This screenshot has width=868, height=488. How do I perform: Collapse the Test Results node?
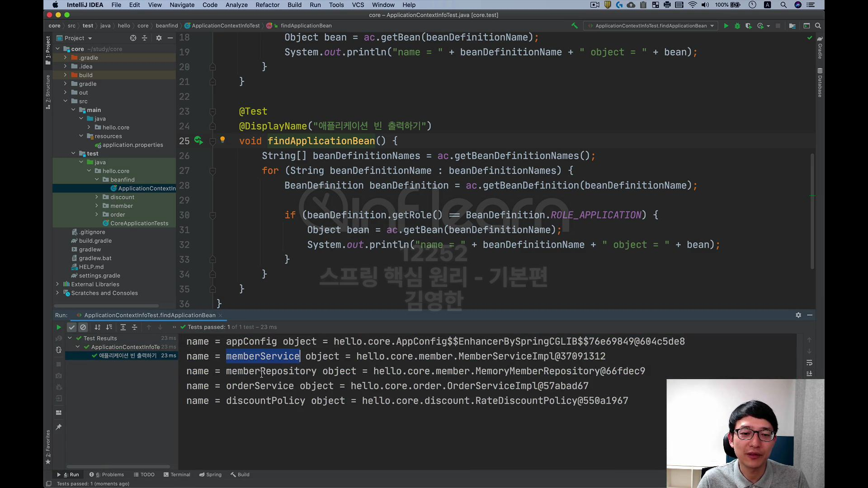70,338
